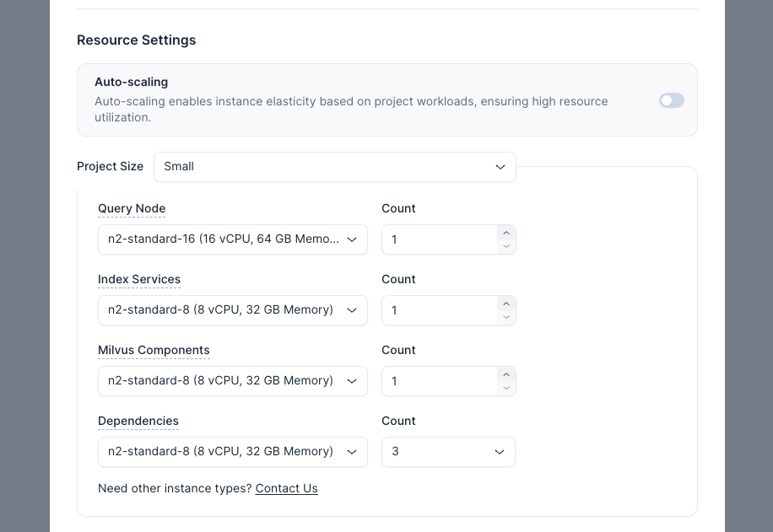Open the Dependencies Count dropdown

click(448, 452)
